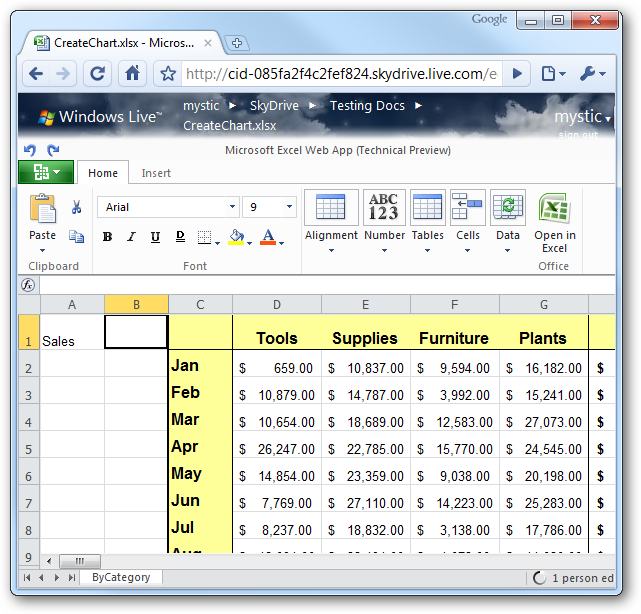The height and width of the screenshot is (614, 641).
Task: Open the browser wrench tools menu
Action: point(593,74)
